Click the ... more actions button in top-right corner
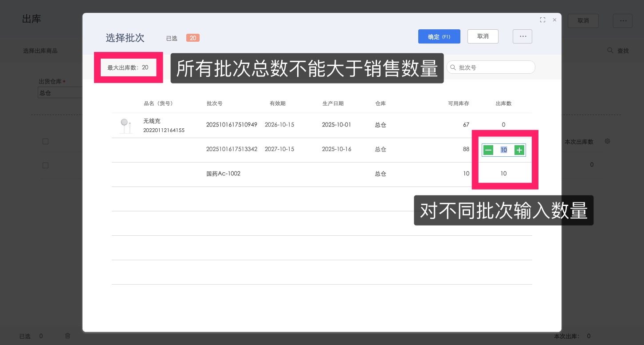 tap(623, 20)
